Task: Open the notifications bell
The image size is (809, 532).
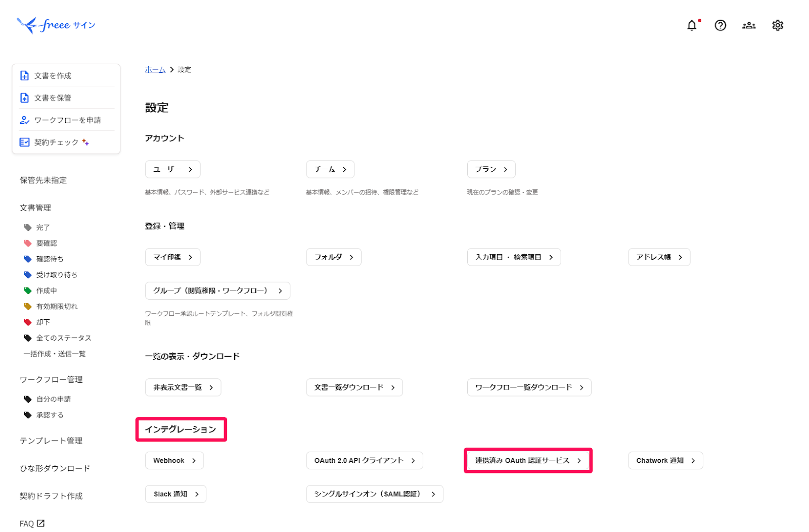Action: point(692,25)
